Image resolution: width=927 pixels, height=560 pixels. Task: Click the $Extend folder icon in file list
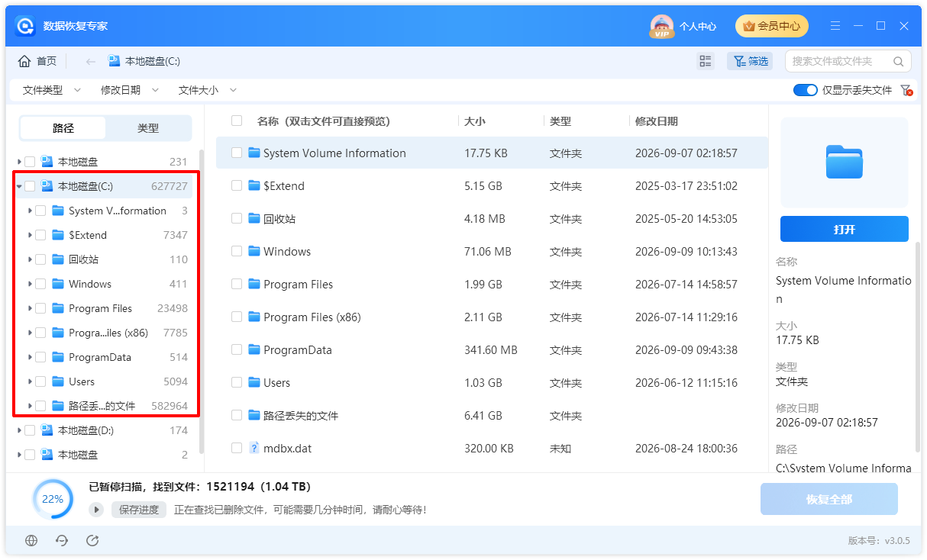point(254,185)
